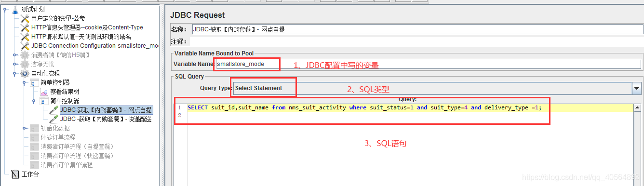Click the query editor scrollbar up arrow
Viewport: 644px width, 186px height.
pos(637,108)
